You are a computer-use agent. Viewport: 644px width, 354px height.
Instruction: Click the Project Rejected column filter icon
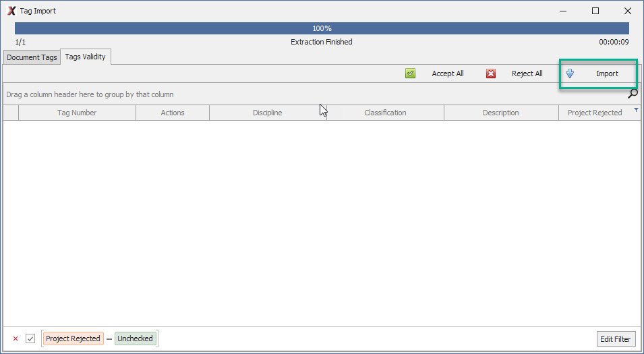636,109
